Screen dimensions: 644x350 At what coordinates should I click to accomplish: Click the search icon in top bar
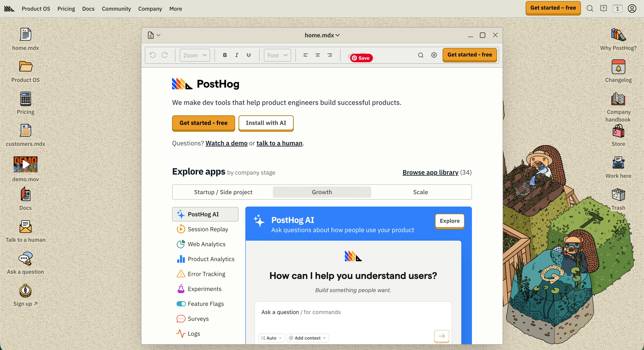[590, 9]
